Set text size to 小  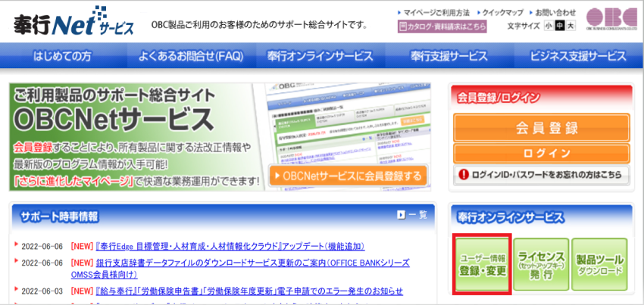point(549,26)
